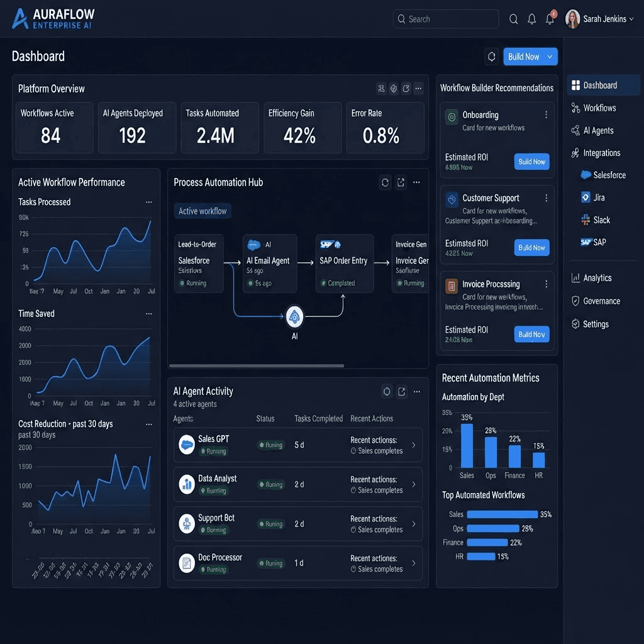Click first Platform Overview toolbar icon
This screenshot has height=644, width=644.
(x=382, y=88)
